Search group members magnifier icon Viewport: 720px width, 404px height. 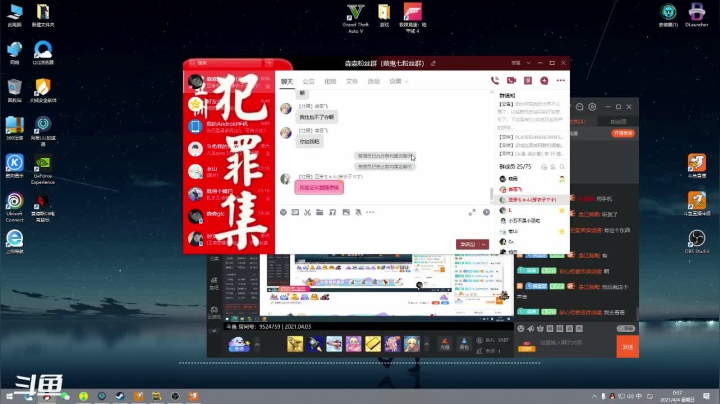[562, 167]
